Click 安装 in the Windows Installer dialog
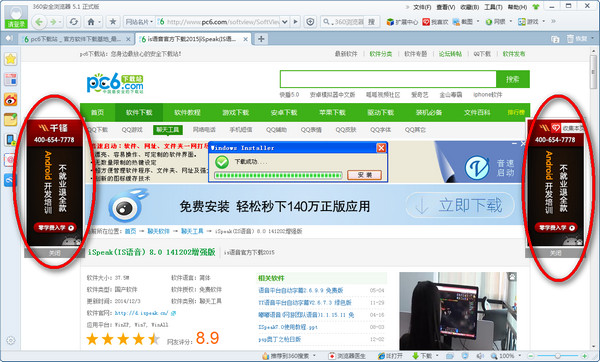The width and height of the screenshot is (600, 362). click(x=364, y=175)
